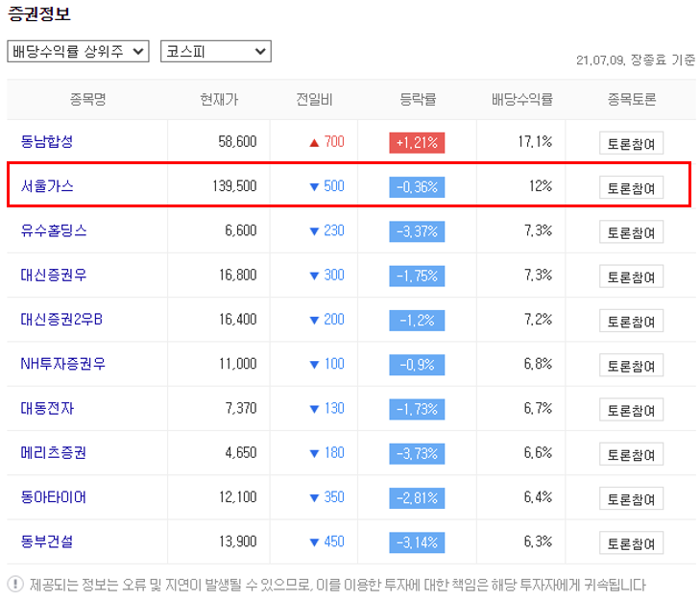Viewport: 700px width, 601px height.
Task: Click 토론참여 button for 대신증권2우B
Action: (x=631, y=321)
